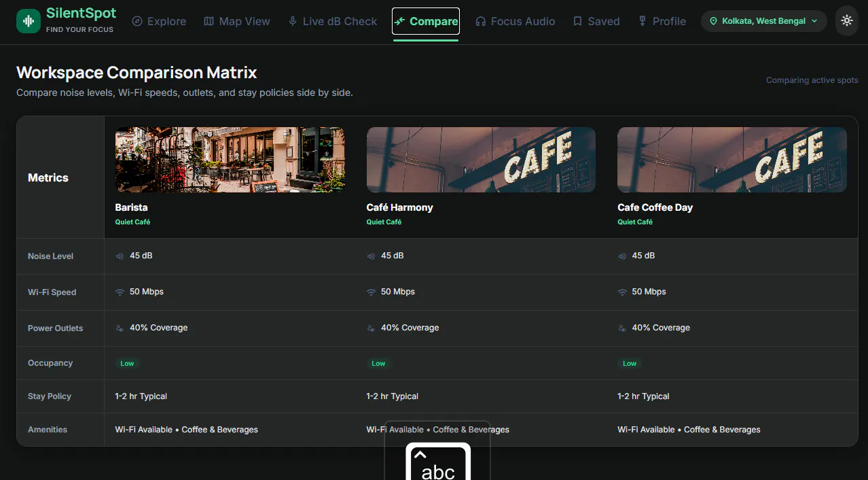Viewport: 868px width, 480px height.
Task: Click the outlet icon in Cafe Coffee Day's column
Action: 622,328
